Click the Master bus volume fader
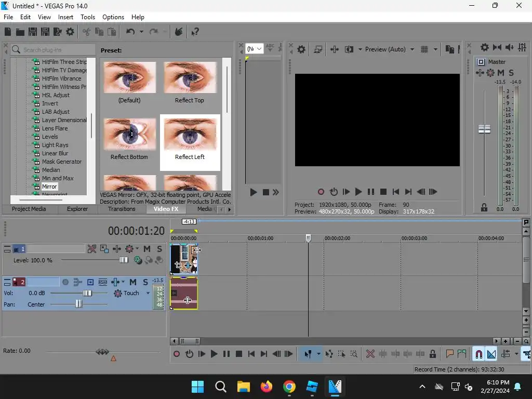The image size is (532, 399). click(484, 129)
